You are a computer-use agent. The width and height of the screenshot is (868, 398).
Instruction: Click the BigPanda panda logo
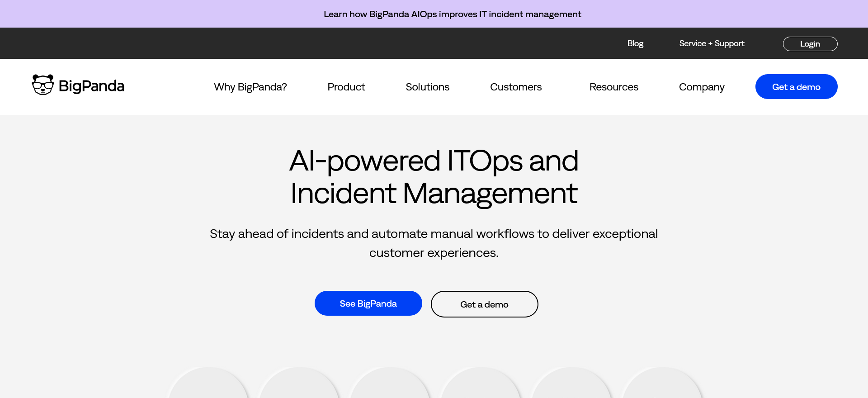(x=78, y=85)
